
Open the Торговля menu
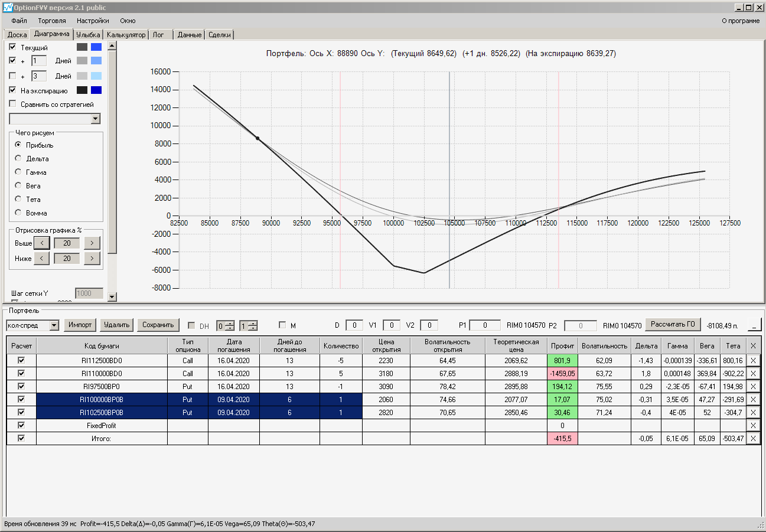coord(52,21)
